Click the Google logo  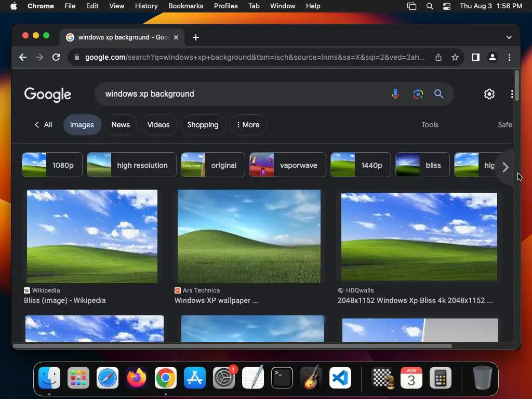[x=47, y=95]
